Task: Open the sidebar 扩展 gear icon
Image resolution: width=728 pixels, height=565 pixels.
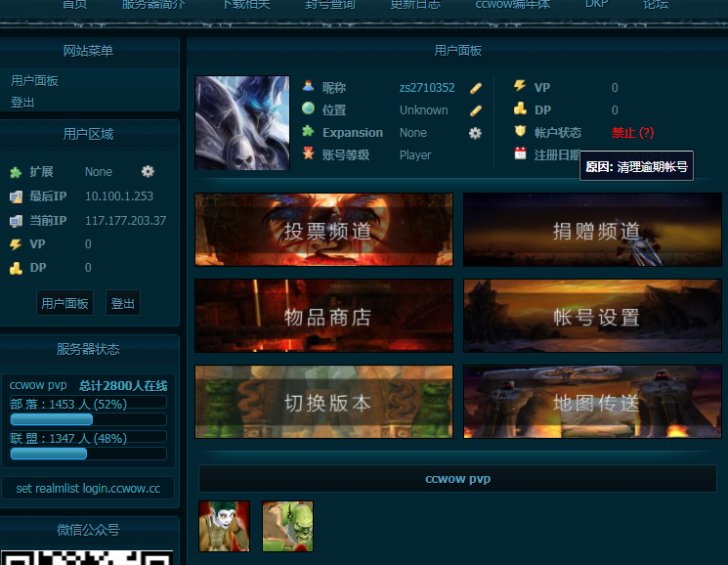Action: click(148, 171)
